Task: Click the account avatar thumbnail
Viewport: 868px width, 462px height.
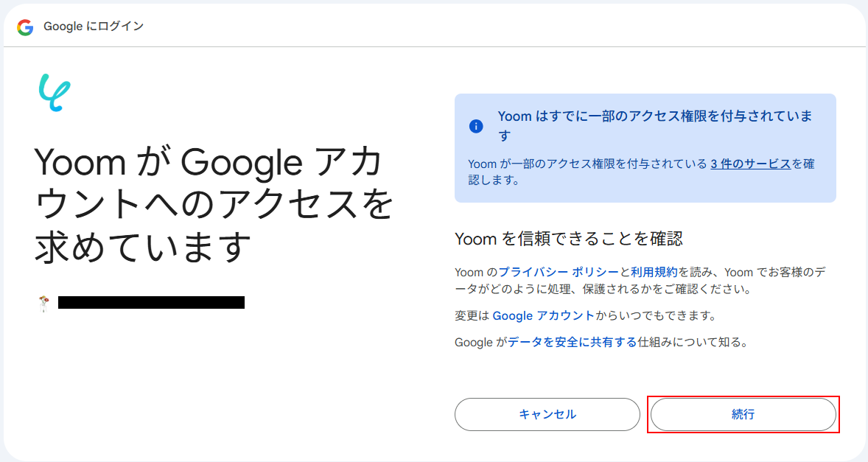Action: [43, 302]
